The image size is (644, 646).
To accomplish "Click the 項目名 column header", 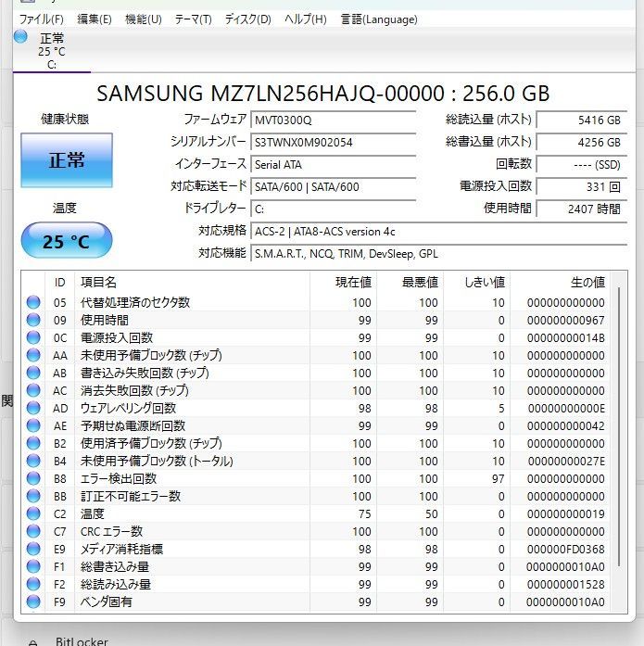I will tap(192, 282).
